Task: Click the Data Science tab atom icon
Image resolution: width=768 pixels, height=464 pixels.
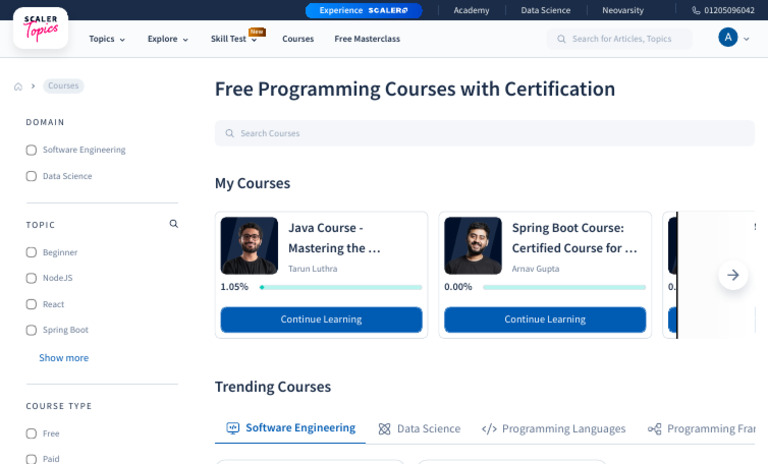Action: pos(384,429)
